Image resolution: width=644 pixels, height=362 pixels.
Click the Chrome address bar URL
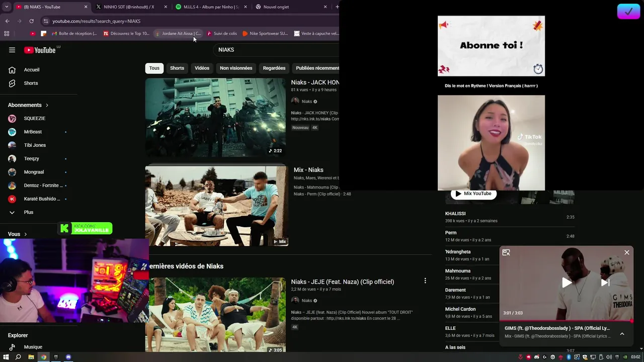click(x=96, y=21)
